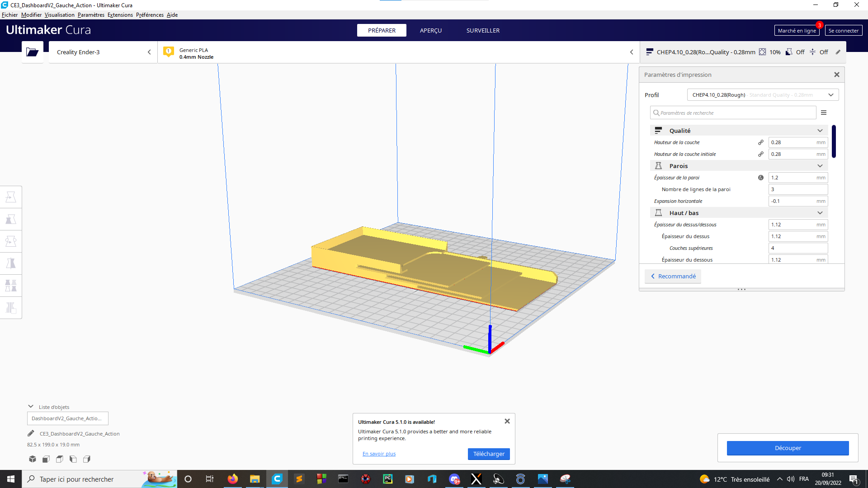The image size is (868, 488).
Task: Open the Préférences menu
Action: [150, 15]
